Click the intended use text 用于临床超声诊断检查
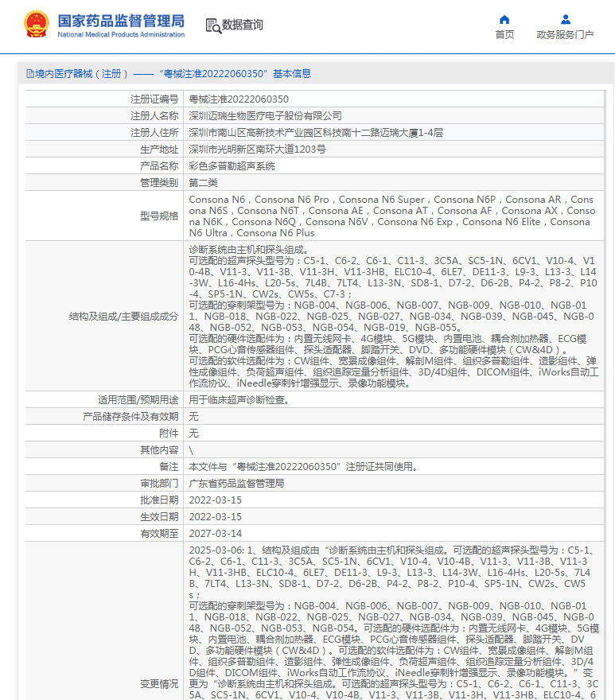 239,400
